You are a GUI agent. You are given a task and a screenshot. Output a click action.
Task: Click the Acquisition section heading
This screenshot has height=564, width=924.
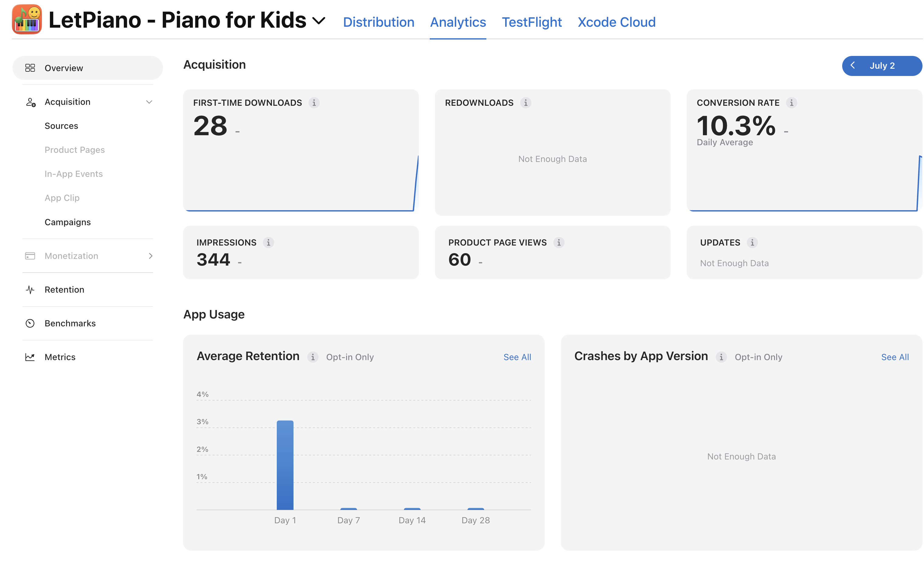[214, 64]
